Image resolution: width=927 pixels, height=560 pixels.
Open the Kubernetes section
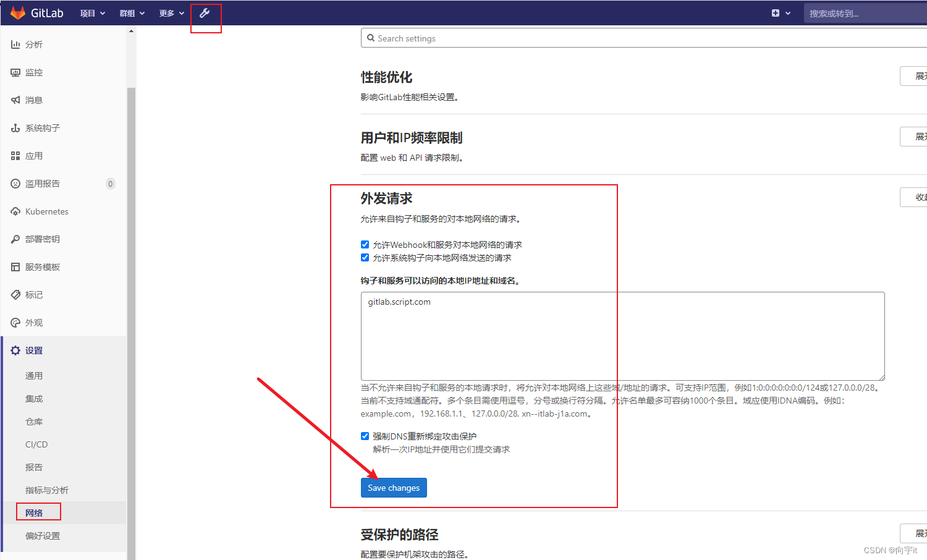tap(46, 211)
